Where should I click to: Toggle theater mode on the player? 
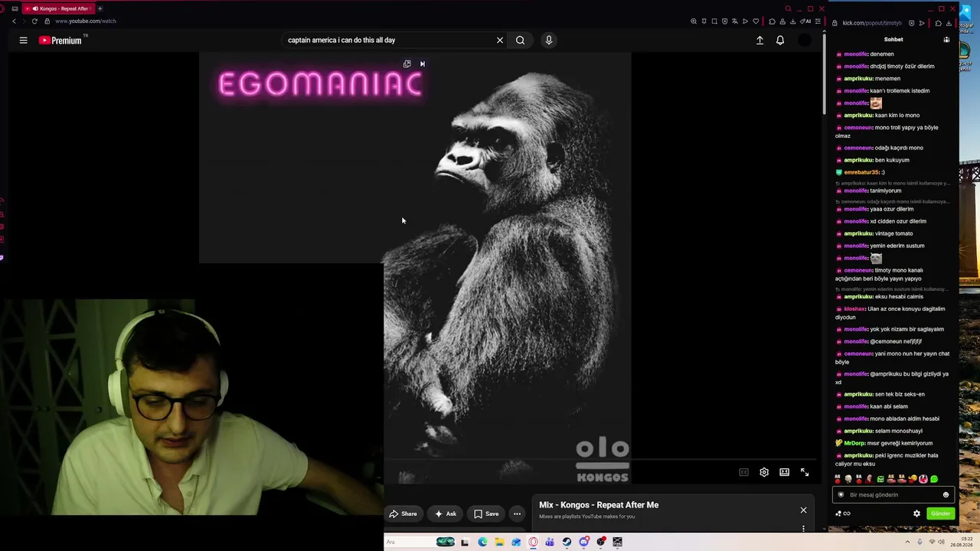(784, 472)
